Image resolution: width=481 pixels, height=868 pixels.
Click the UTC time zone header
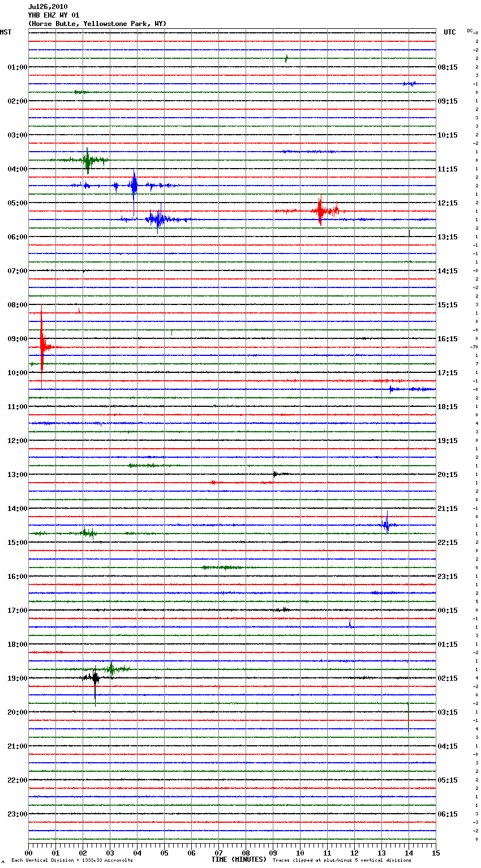450,32
